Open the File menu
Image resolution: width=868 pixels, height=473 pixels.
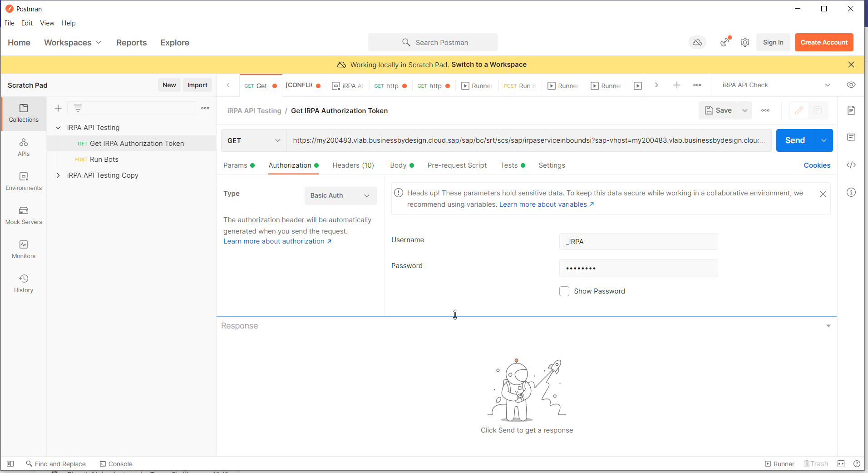coord(10,23)
